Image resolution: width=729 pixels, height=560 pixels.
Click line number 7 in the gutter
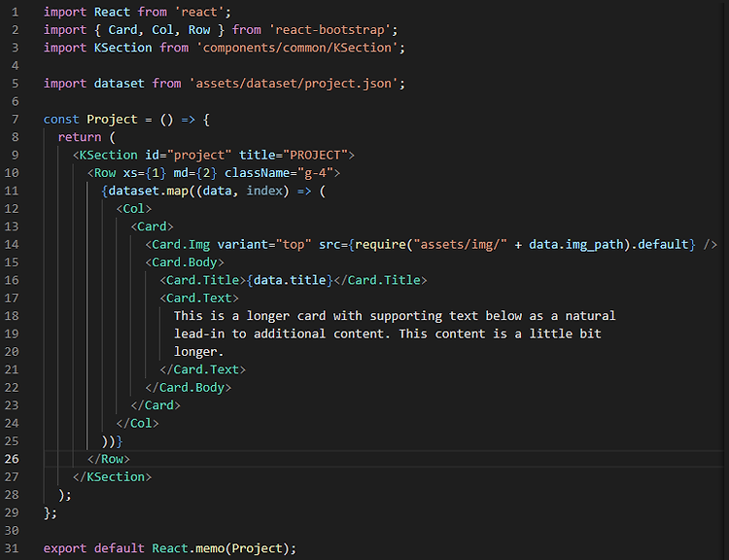[x=15, y=120]
